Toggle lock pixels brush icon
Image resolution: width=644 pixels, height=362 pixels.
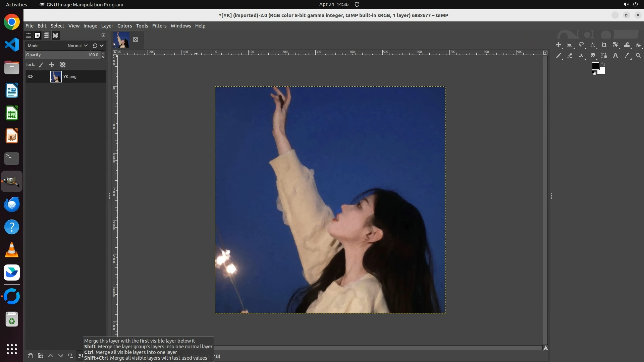coord(41,65)
